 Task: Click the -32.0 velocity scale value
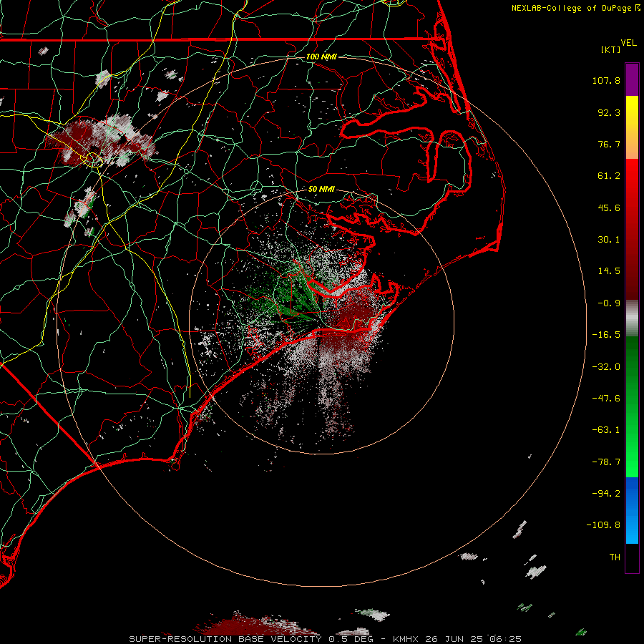pos(606,367)
